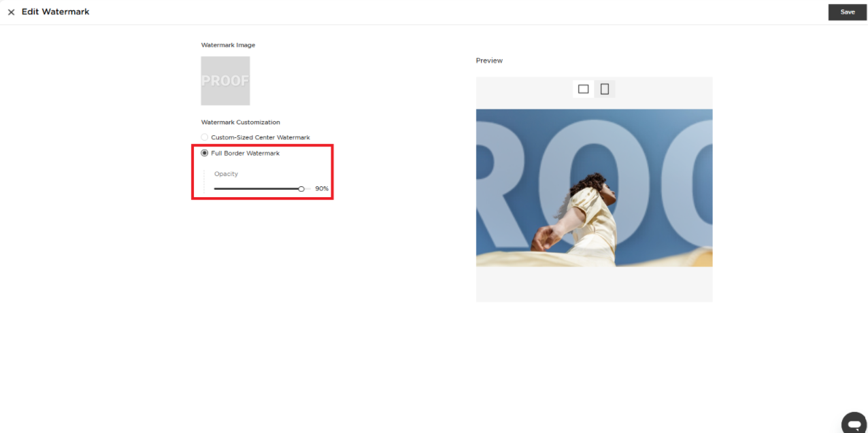Select the Custom-Sized Center Watermark radio button
The image size is (868, 433).
[205, 137]
